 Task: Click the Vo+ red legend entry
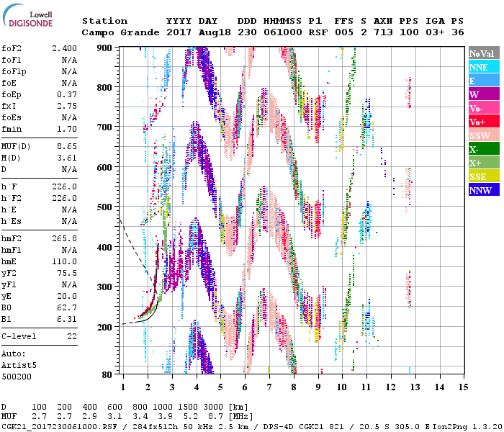(482, 122)
